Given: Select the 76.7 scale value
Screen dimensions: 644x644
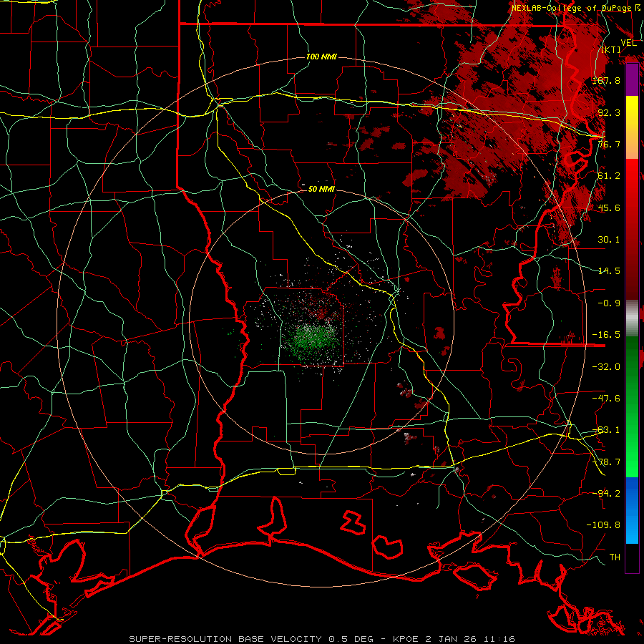Looking at the screenshot, I should [609, 144].
